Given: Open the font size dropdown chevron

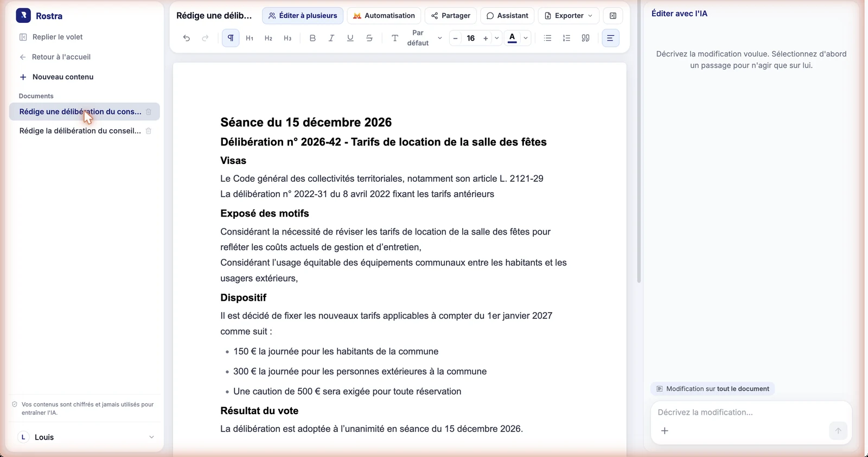Looking at the screenshot, I should pos(497,38).
